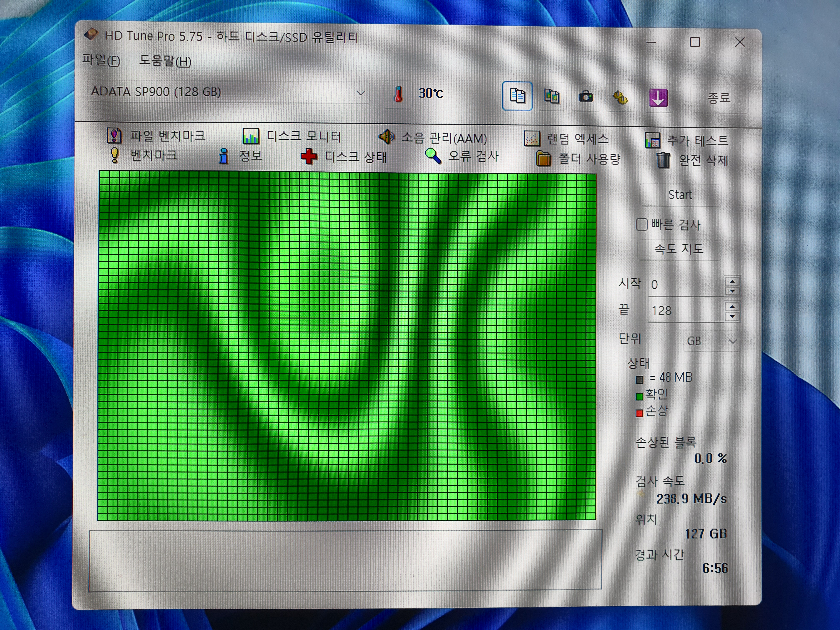Click the Start button
The width and height of the screenshot is (840, 630).
tap(680, 195)
